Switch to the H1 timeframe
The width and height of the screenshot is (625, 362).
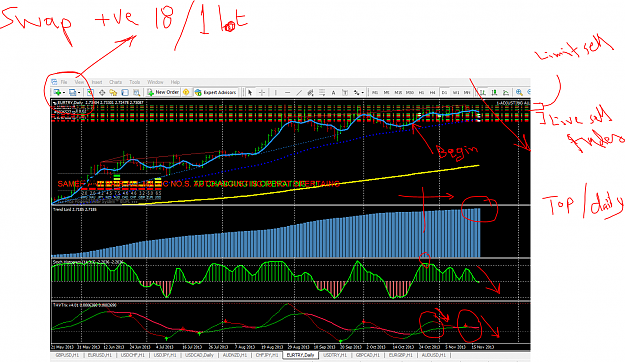421,92
